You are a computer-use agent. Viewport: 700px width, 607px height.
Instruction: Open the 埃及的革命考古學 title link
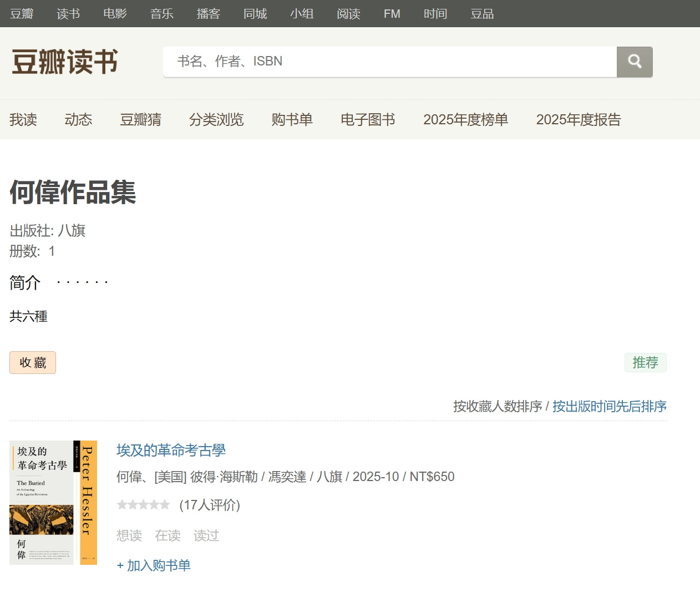click(171, 451)
